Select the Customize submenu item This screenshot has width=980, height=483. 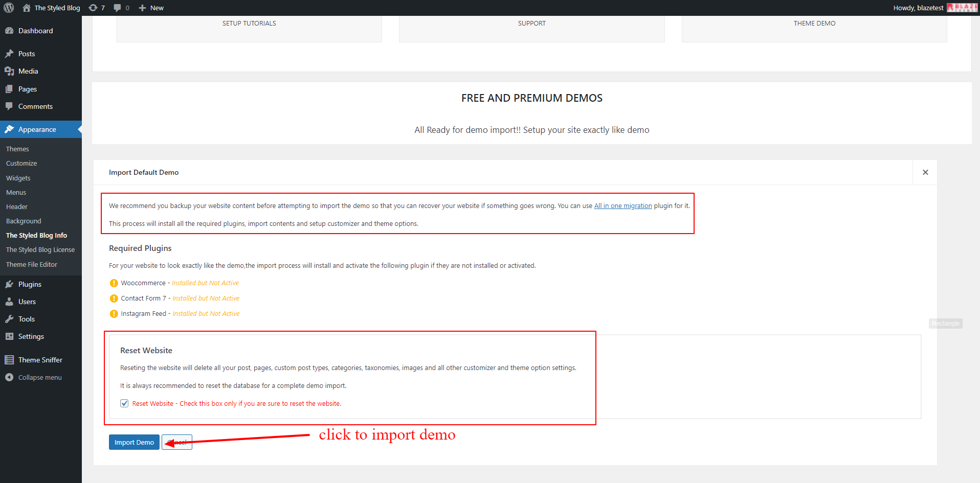(21, 164)
